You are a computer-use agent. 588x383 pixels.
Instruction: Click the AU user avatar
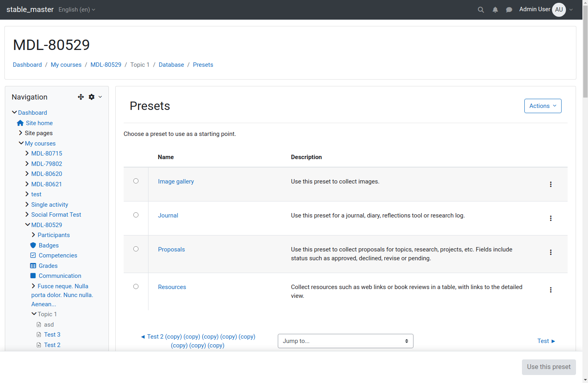(559, 10)
